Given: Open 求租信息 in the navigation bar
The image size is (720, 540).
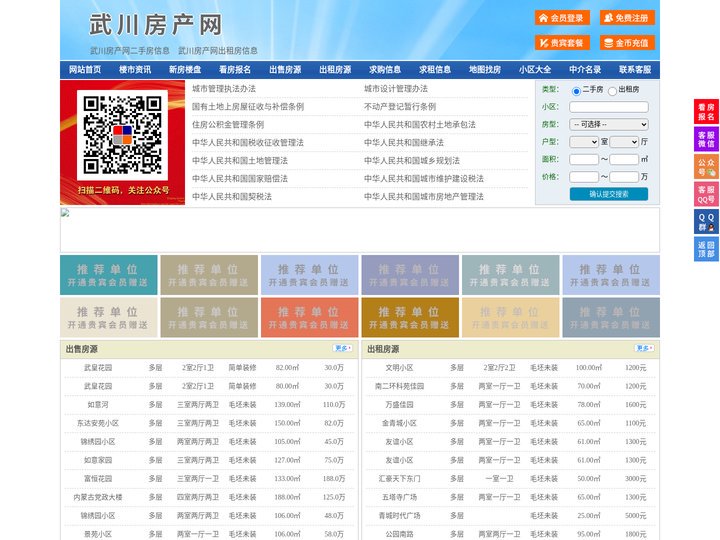Looking at the screenshot, I should pyautogui.click(x=435, y=70).
